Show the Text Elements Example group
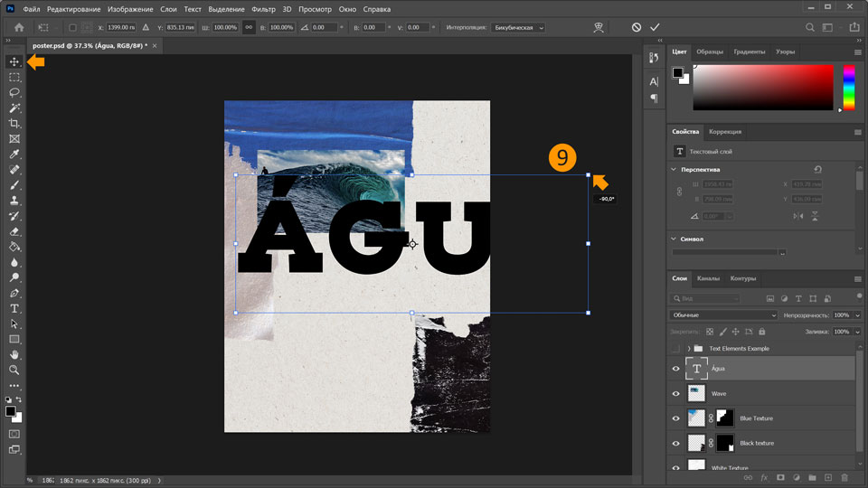 pyautogui.click(x=676, y=349)
